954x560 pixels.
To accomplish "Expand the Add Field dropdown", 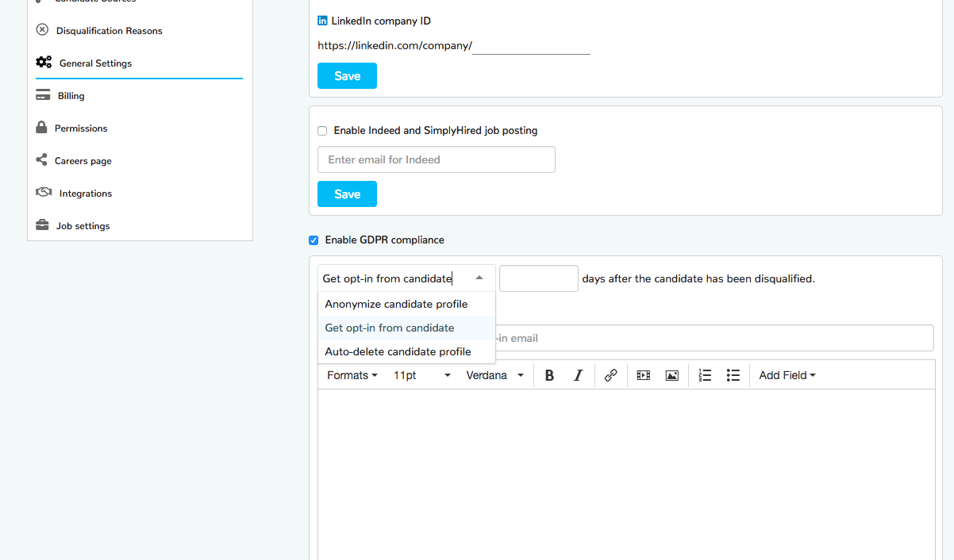I will coord(787,375).
